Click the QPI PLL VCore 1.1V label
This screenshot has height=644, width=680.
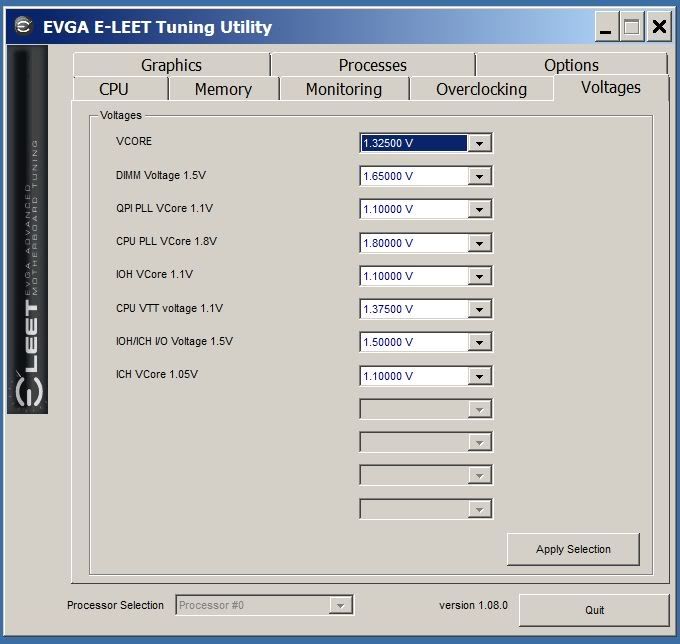(x=164, y=208)
